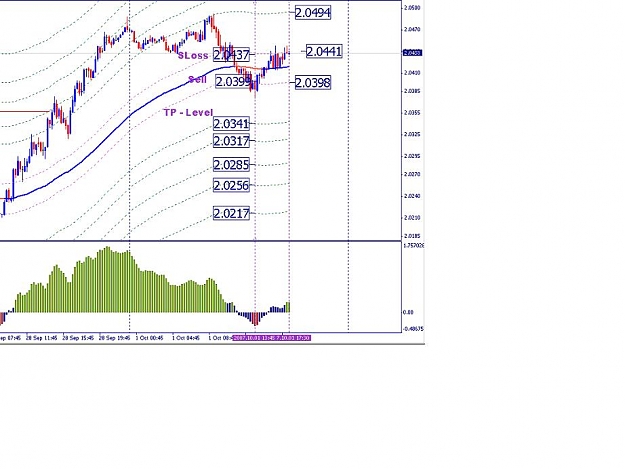The image size is (625, 469).
Task: Click the 28 Sep 11:45 time label
Action: pos(41,338)
